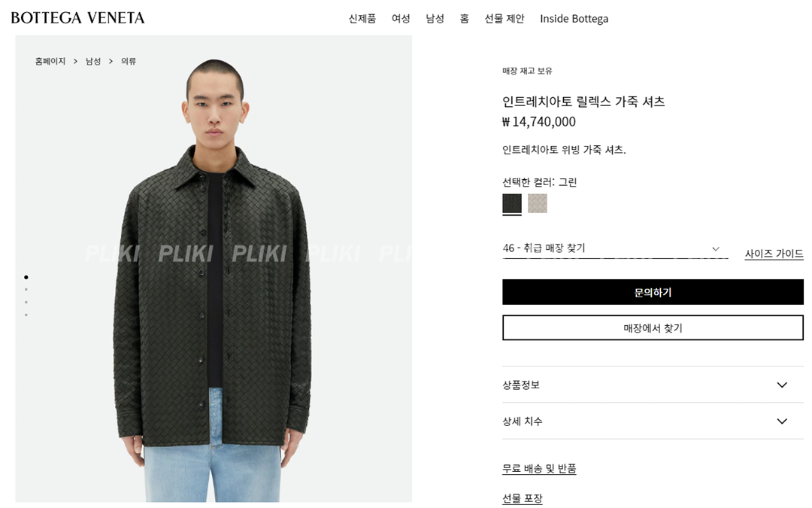
Task: Click the 매장에서 찾기 button
Action: (653, 327)
